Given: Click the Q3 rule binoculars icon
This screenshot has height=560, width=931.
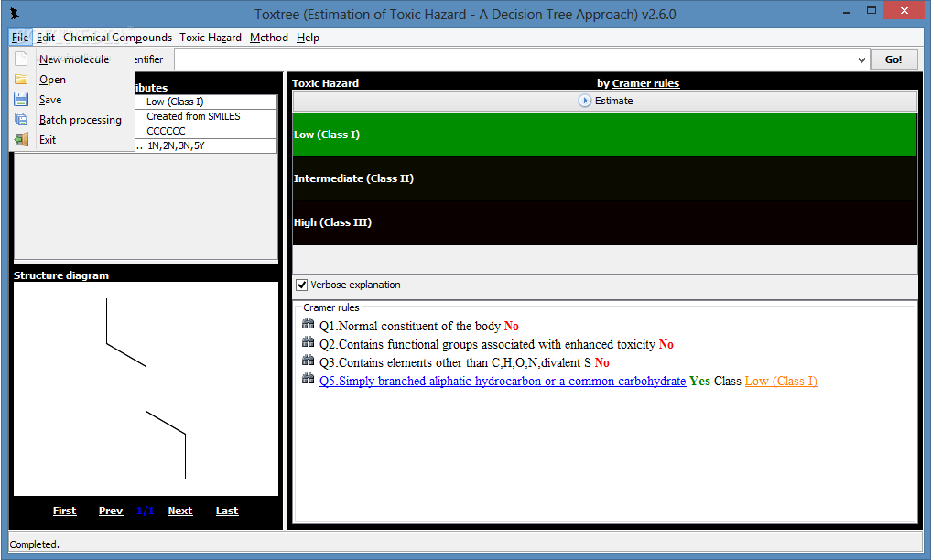Looking at the screenshot, I should click(308, 361).
